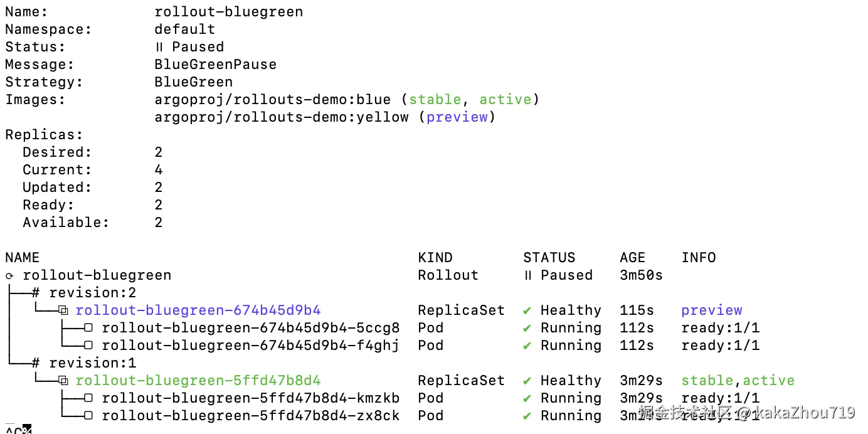Click the ReplicaSet icon for rollout-bluegreen-674b45d9b4
Screen dimensions: 868x434
[x=63, y=310]
